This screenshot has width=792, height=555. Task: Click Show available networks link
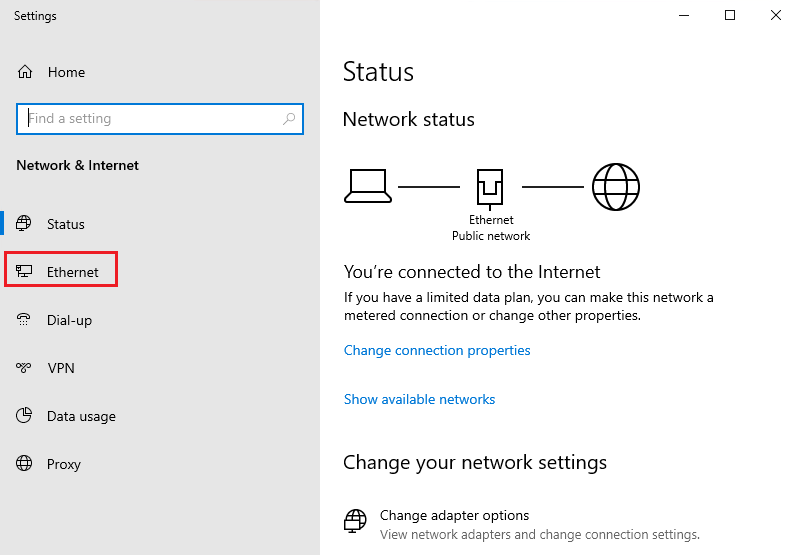tap(419, 399)
